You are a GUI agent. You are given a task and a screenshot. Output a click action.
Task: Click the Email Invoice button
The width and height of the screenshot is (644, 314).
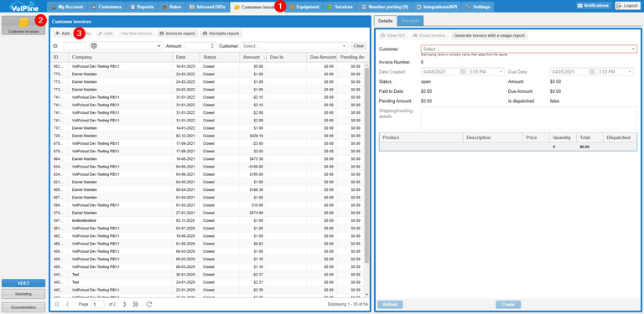pos(429,36)
